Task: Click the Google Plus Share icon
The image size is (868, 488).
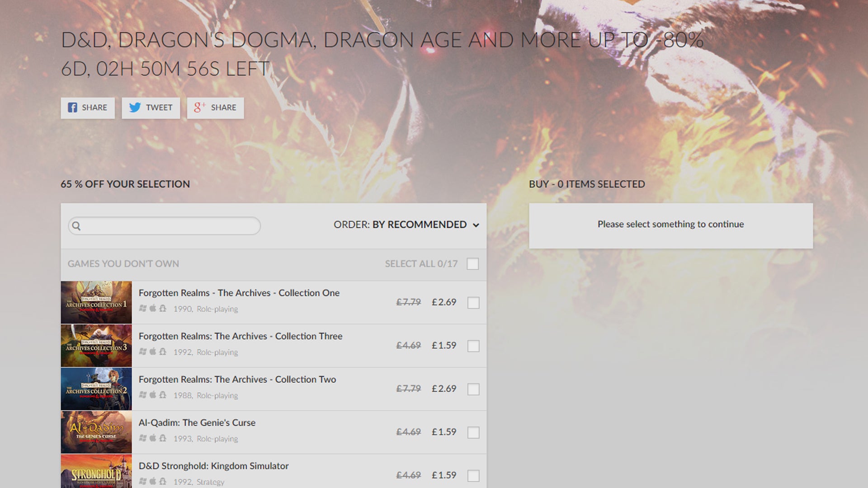Action: 199,108
